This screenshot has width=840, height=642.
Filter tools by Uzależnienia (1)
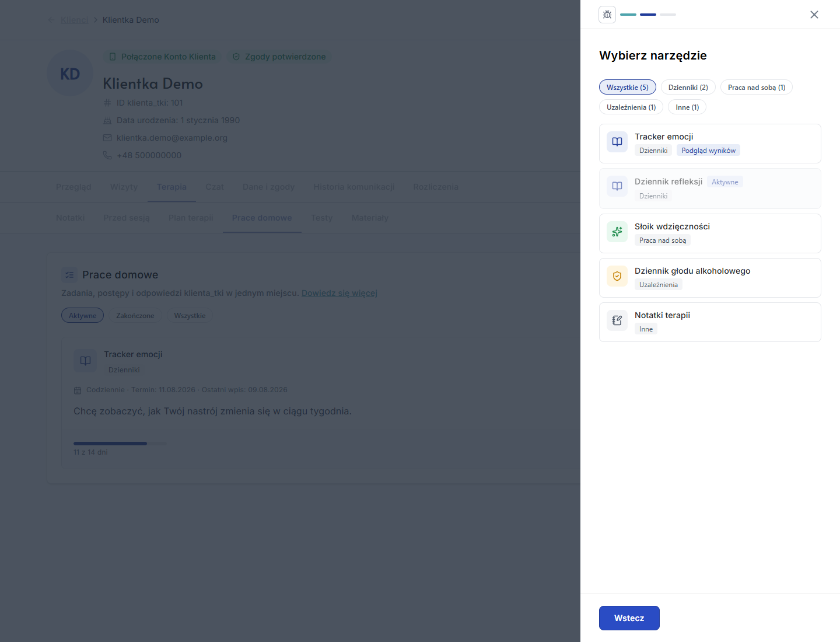pos(631,107)
